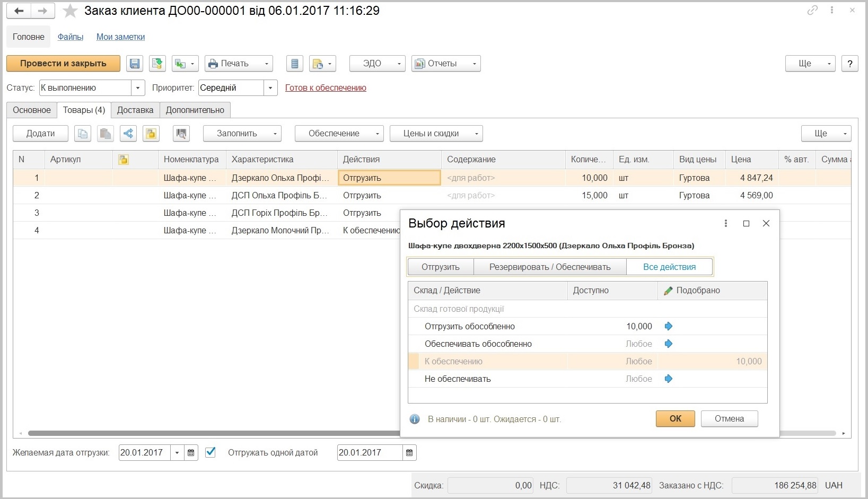Click the copy rows icon in Товары toolbar
868x499 pixels.
click(x=83, y=134)
